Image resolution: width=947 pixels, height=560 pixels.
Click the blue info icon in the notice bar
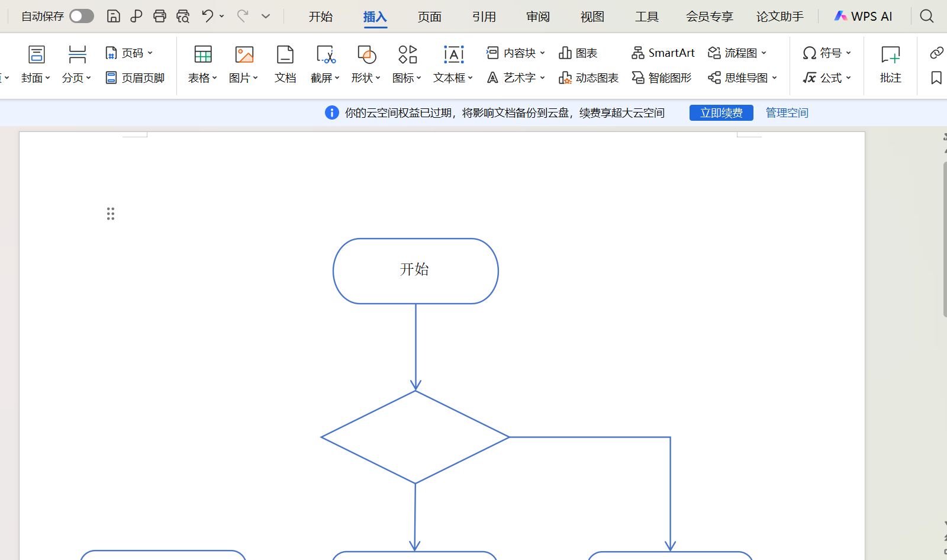coord(332,112)
